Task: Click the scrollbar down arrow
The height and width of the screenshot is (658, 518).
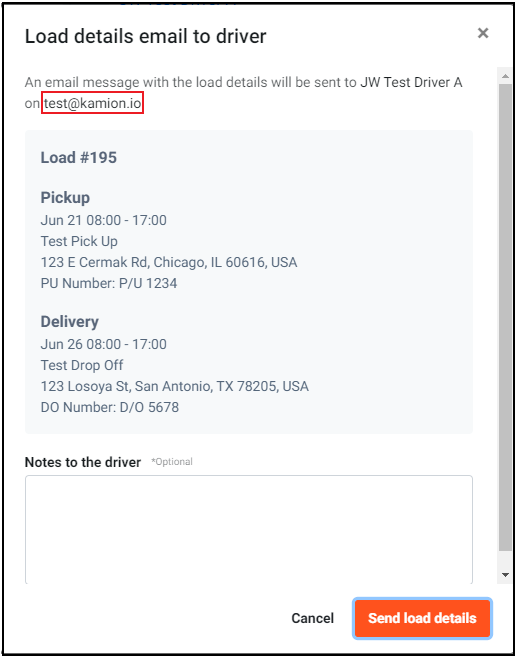Action: point(505,575)
